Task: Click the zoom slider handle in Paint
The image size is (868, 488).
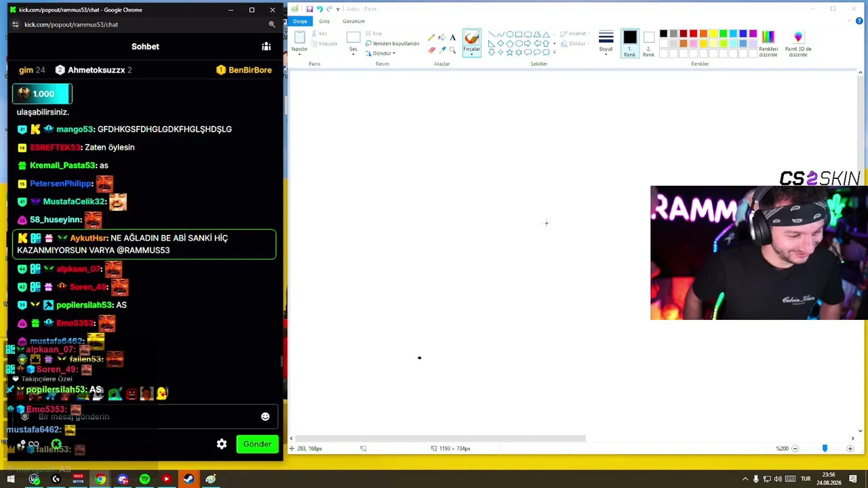Action: click(825, 448)
